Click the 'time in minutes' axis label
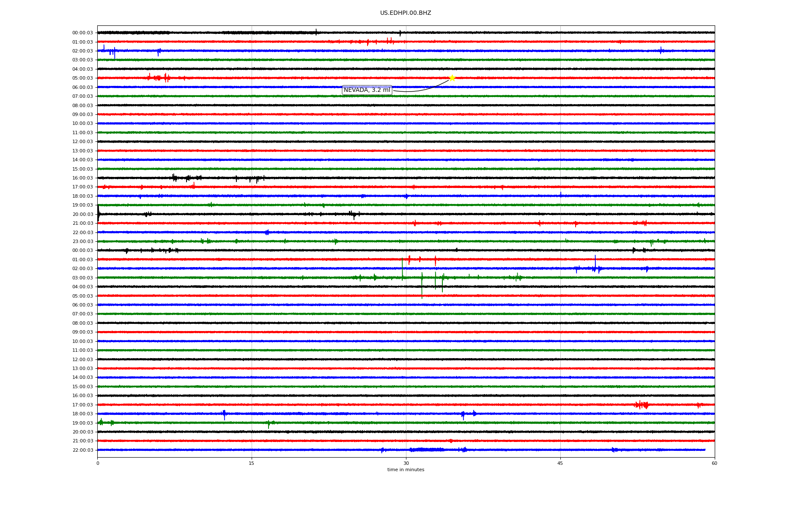This screenshot has width=812, height=508. 405,470
